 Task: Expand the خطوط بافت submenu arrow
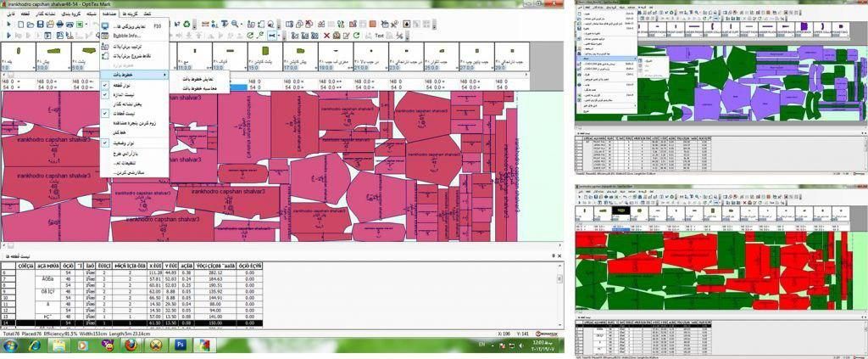pyautogui.click(x=165, y=74)
